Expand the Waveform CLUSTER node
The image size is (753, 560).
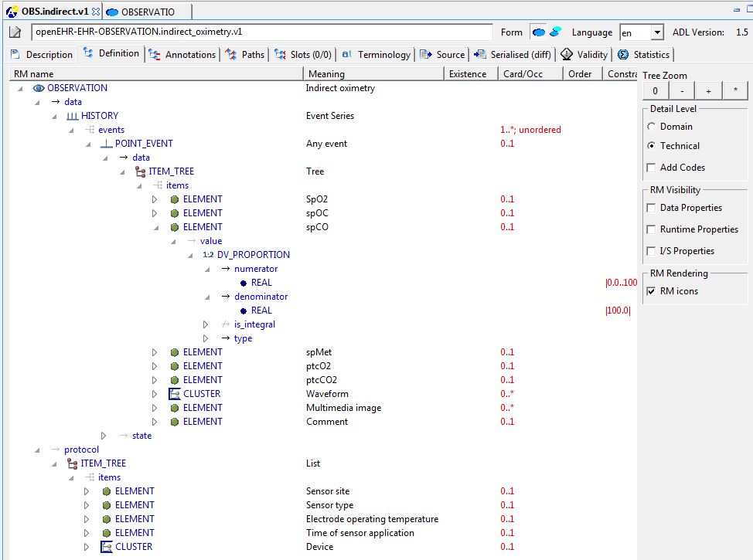click(x=154, y=395)
